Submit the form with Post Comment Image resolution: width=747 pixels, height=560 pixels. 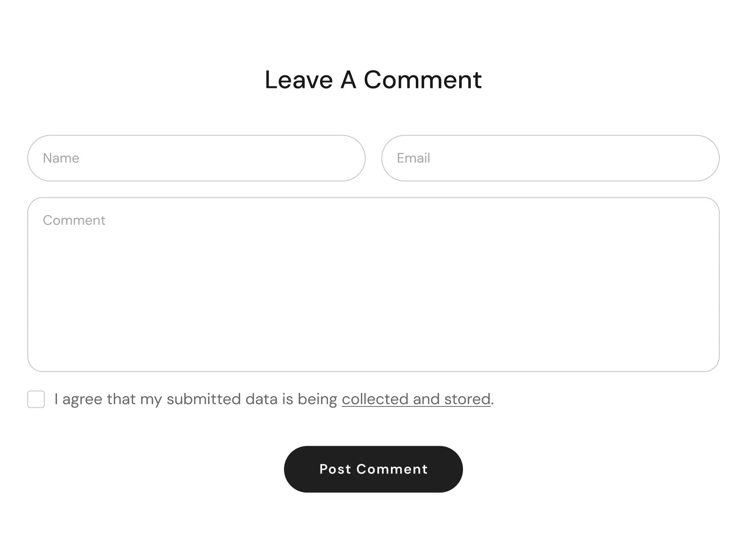tap(373, 469)
